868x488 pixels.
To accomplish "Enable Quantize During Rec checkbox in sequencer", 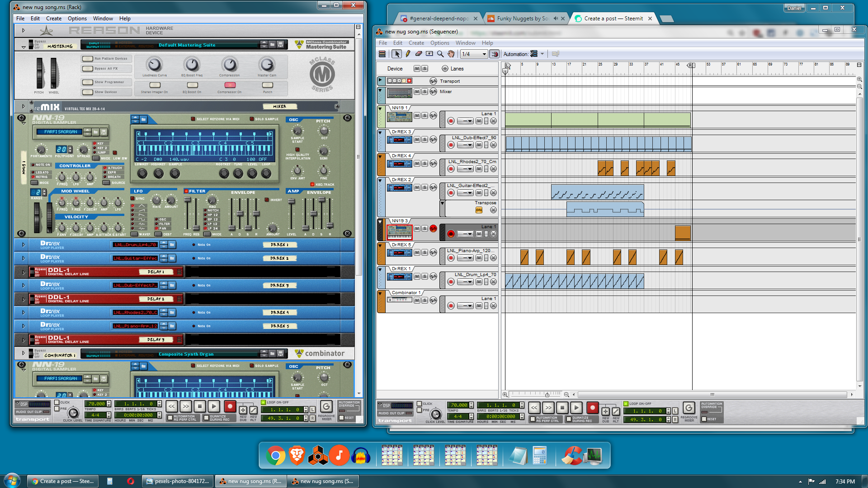I will pyautogui.click(x=569, y=419).
